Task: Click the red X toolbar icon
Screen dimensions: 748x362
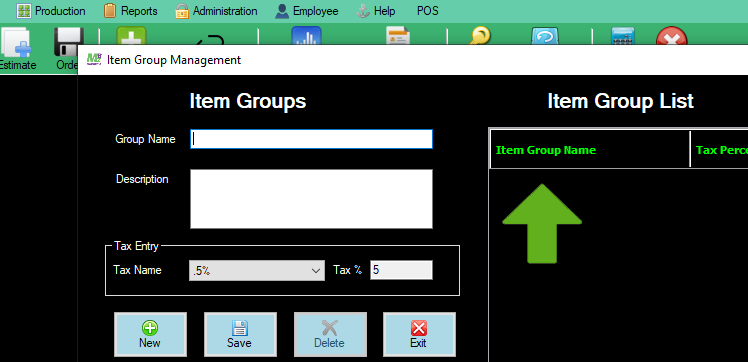Action: [672, 36]
